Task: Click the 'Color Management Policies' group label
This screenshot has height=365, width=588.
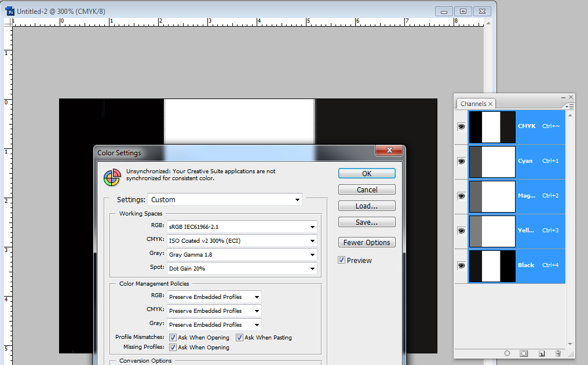Action: tap(154, 283)
